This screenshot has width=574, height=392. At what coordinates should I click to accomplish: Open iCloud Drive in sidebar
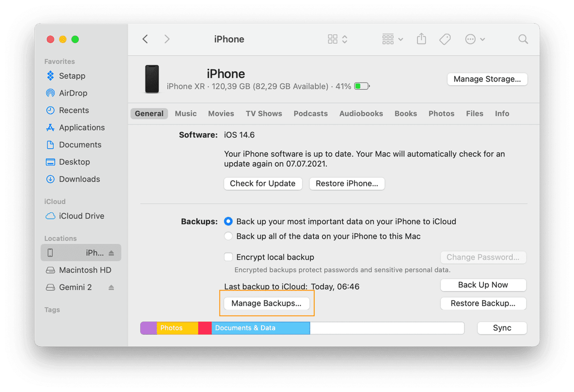81,216
